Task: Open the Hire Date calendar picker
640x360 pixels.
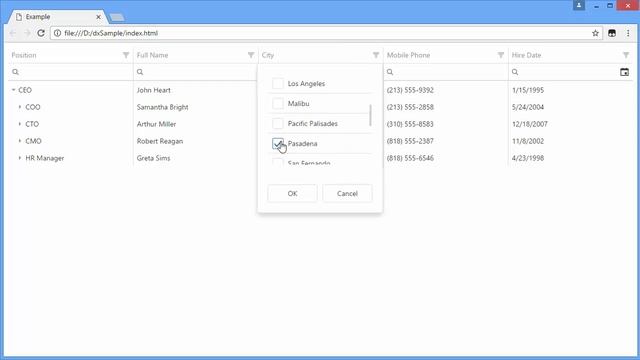Action: point(624,72)
